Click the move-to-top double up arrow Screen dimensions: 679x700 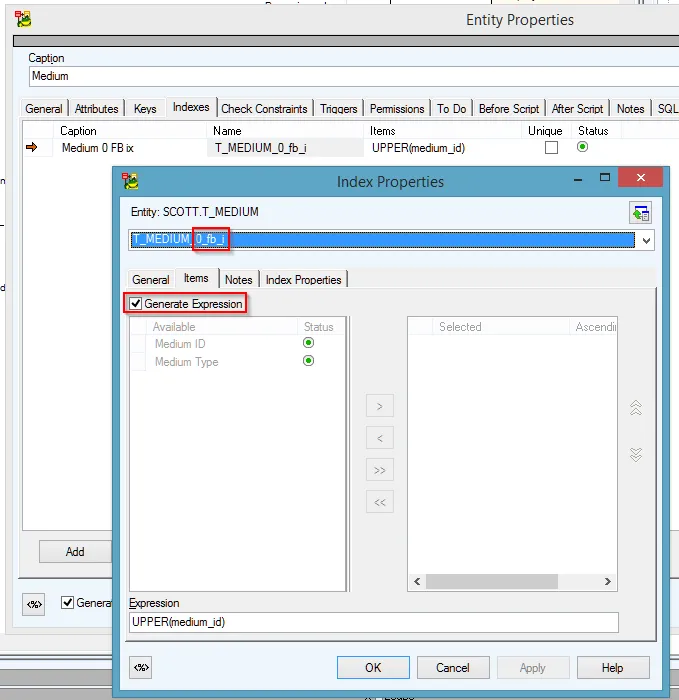(x=636, y=408)
